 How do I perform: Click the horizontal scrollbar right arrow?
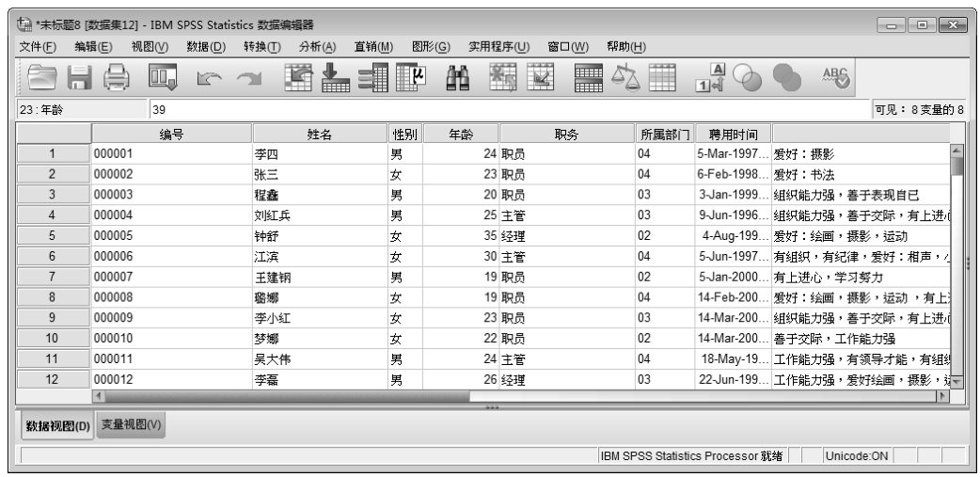pyautogui.click(x=941, y=397)
